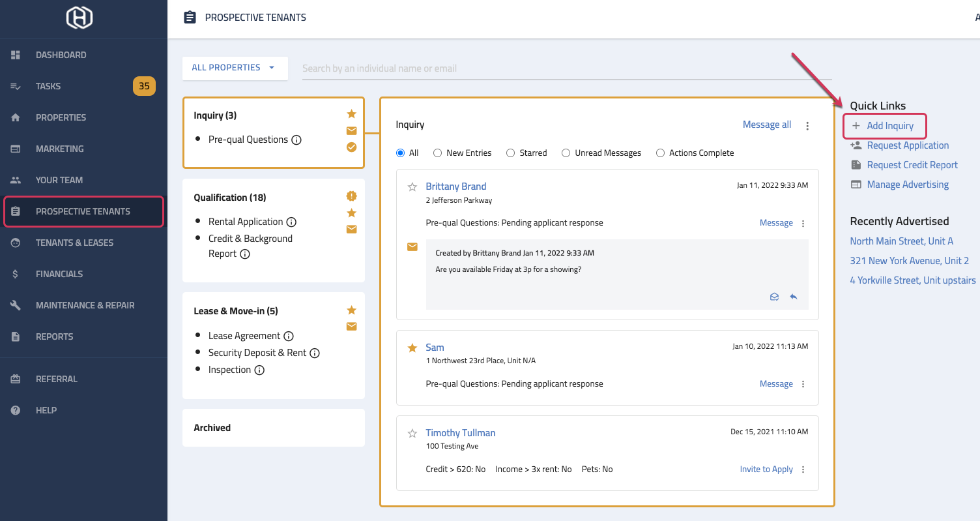Select the Actions Complete radio button

[x=660, y=153]
